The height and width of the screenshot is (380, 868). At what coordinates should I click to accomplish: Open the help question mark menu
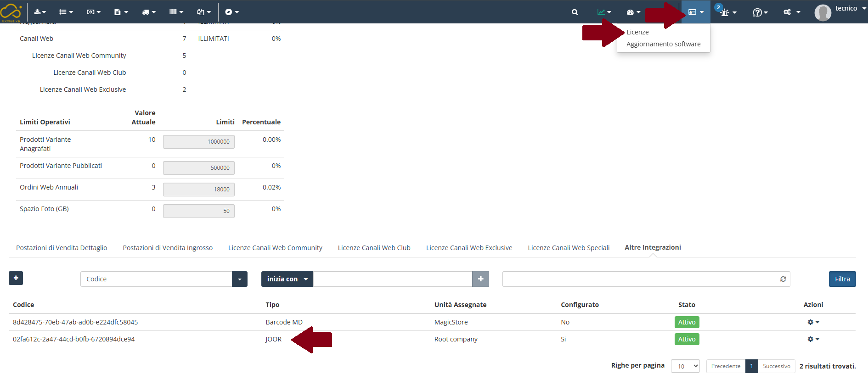coord(760,12)
